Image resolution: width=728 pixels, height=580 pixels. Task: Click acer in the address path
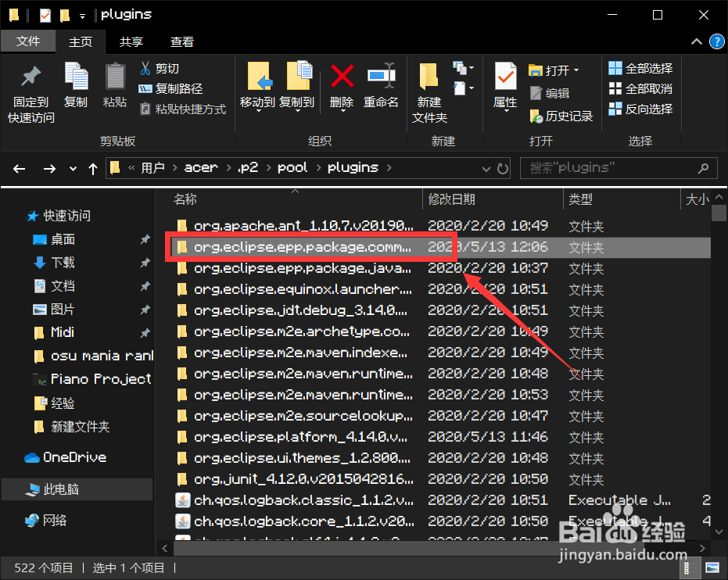click(200, 167)
